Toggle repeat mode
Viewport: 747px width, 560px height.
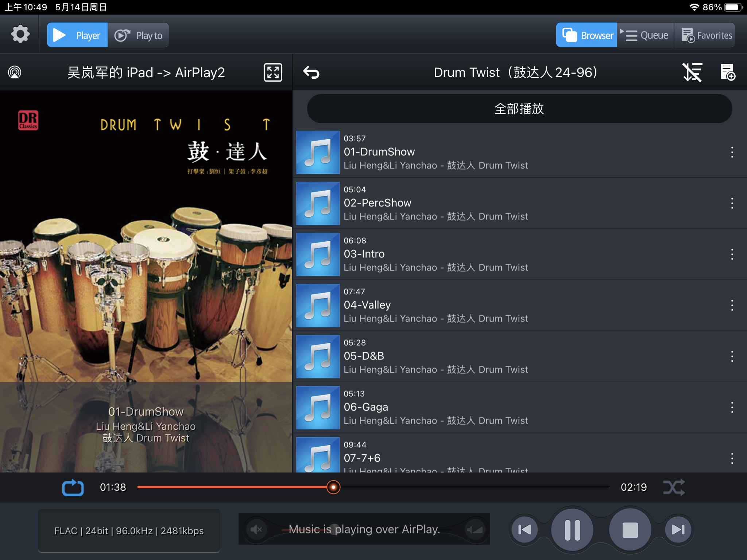(73, 487)
